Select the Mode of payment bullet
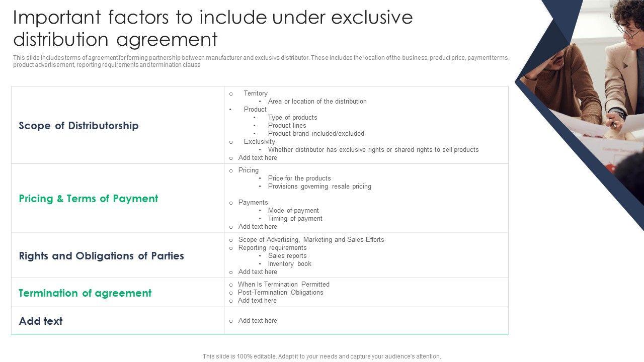The width and height of the screenshot is (644, 362). (293, 211)
